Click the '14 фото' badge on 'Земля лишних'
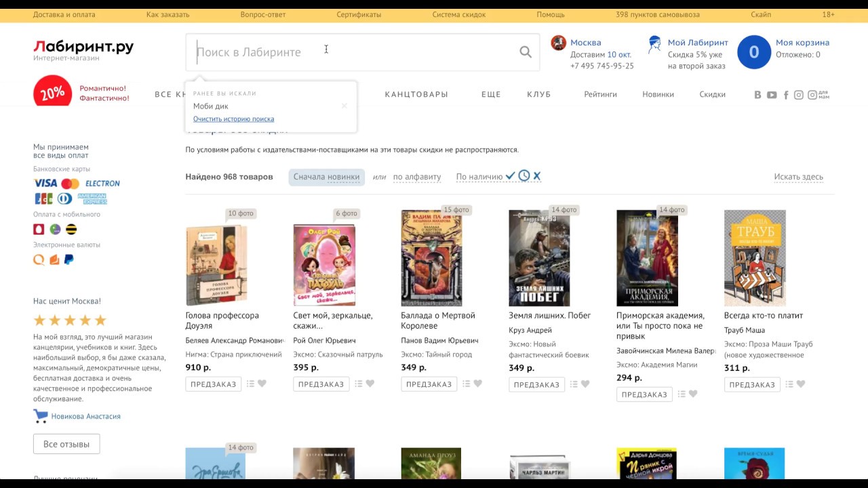The image size is (868, 488). 564,210
